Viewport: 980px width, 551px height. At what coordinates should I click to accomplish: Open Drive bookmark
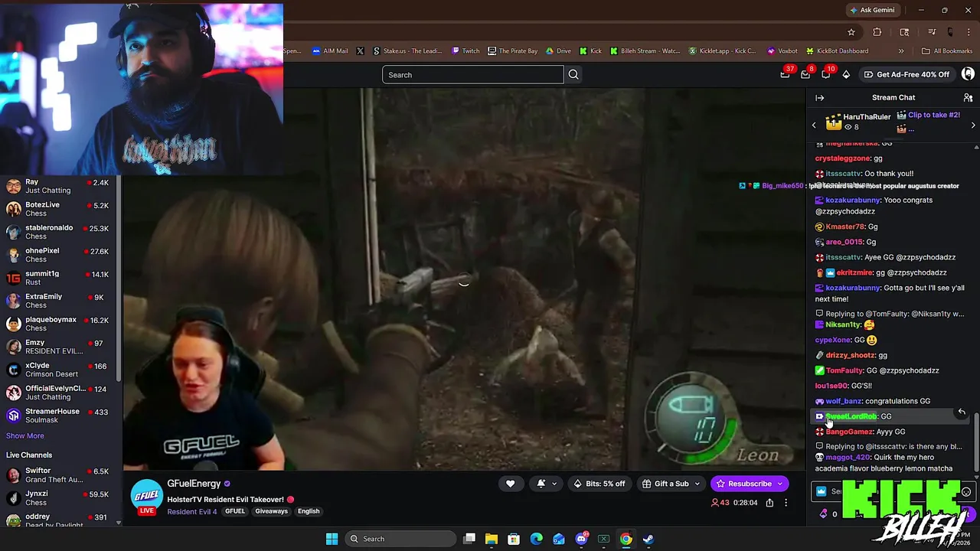[x=558, y=51]
